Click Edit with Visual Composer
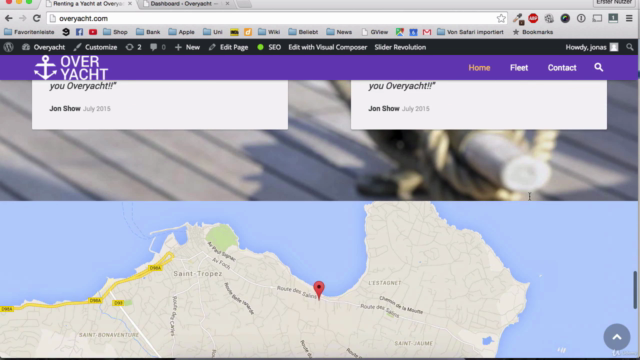The image size is (640, 360). point(328,47)
